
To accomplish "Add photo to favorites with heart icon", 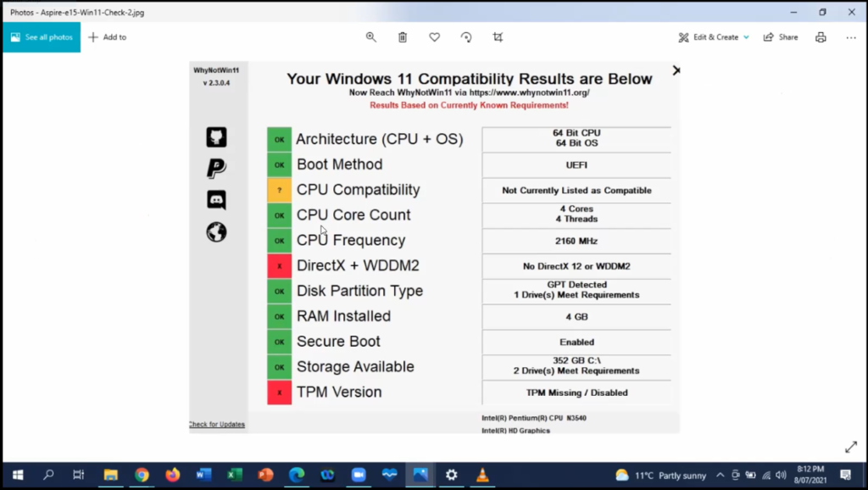I will 435,37.
